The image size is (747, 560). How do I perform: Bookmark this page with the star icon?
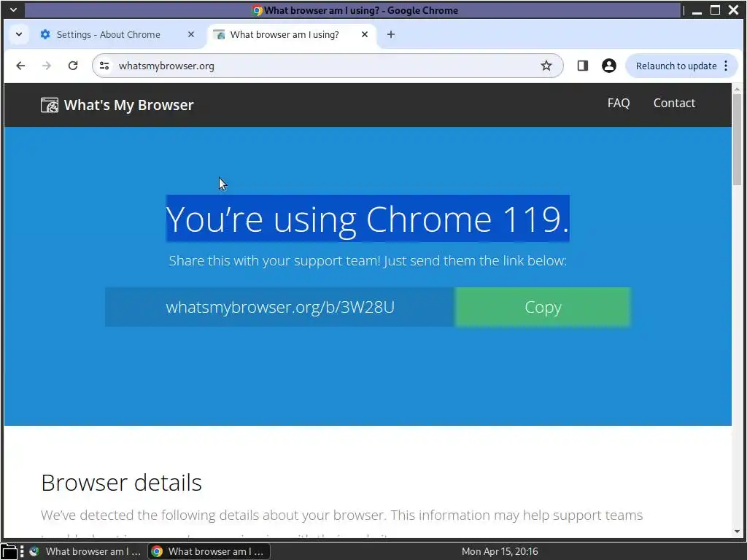coord(546,66)
